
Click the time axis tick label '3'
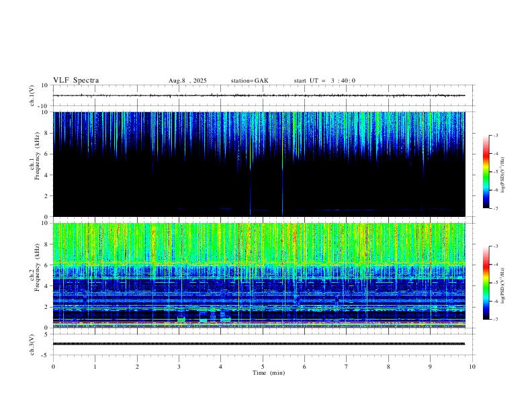179,367
